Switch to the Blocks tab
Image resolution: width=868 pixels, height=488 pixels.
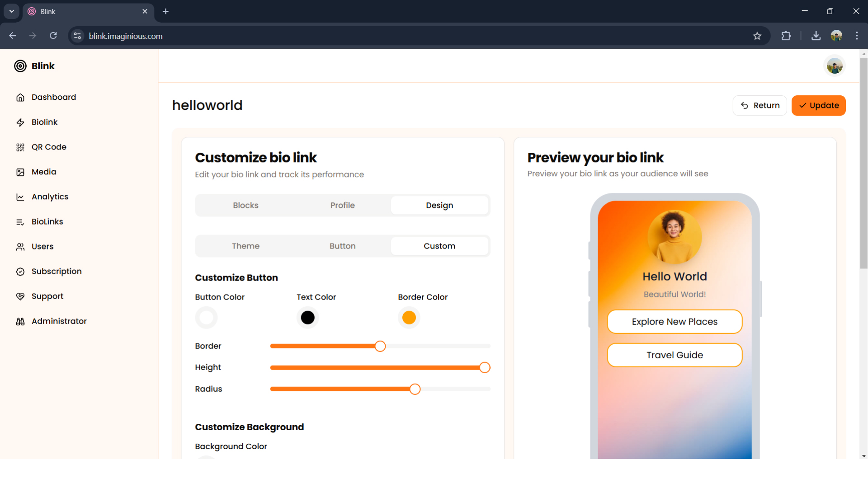click(245, 205)
